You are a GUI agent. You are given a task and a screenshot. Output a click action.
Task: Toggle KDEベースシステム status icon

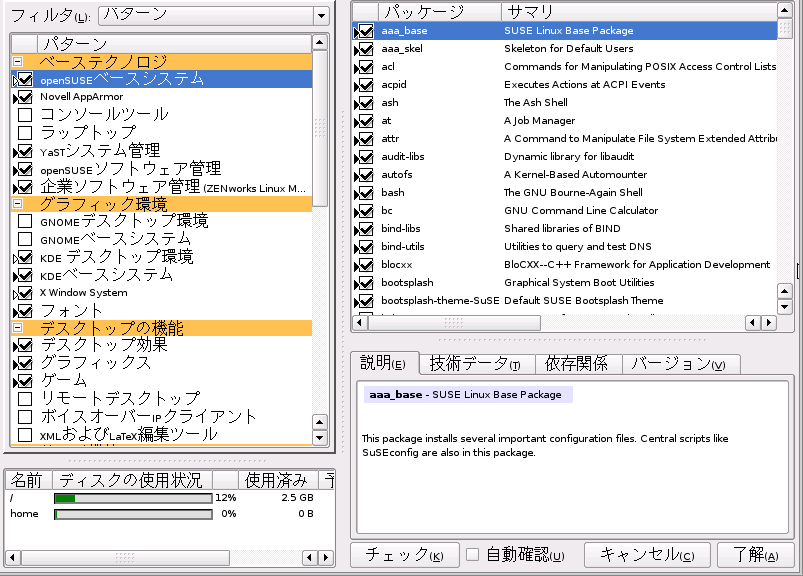click(x=24, y=275)
